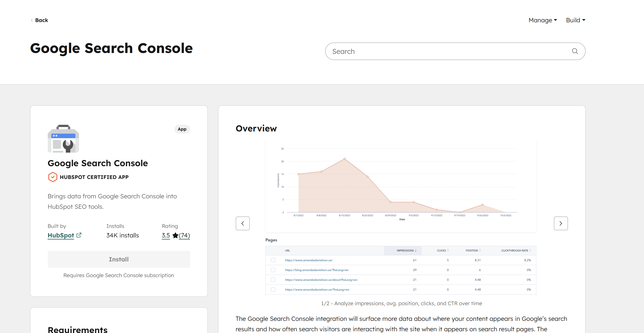Click the HUBSPOT CERTIFIED APP label
The height and width of the screenshot is (333, 644).
click(94, 177)
